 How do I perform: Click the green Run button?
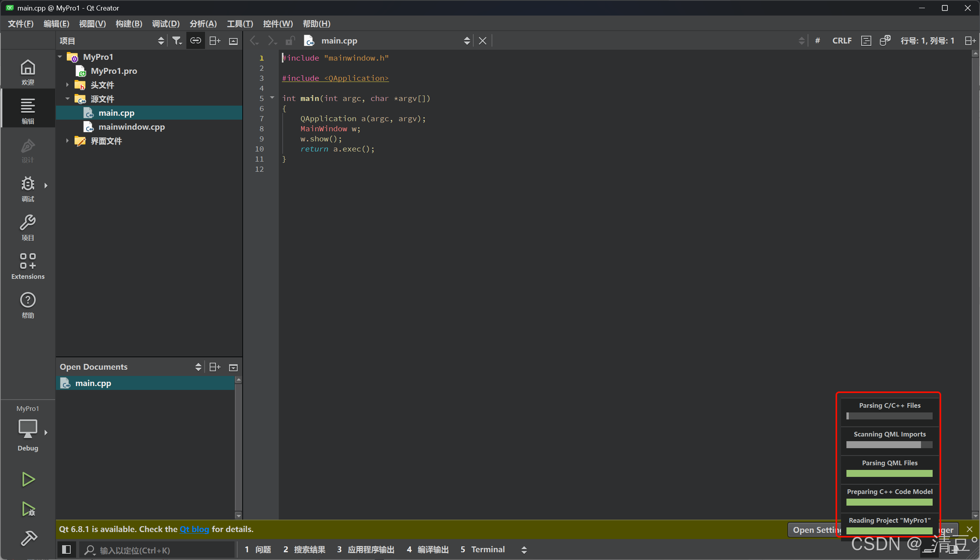click(28, 479)
